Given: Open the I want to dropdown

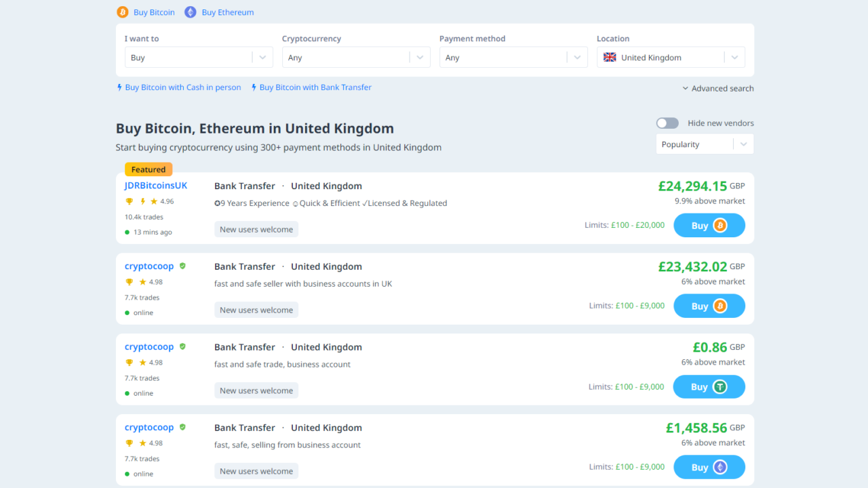Looking at the screenshot, I should click(x=199, y=58).
